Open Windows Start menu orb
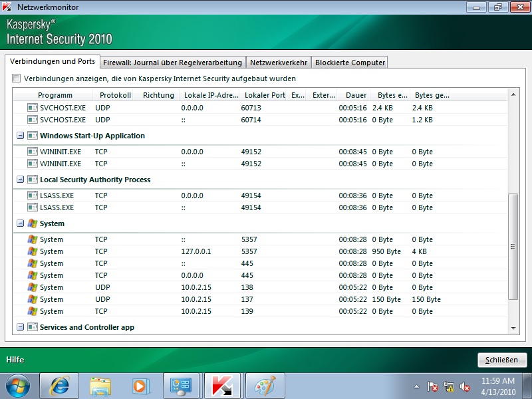The width and height of the screenshot is (532, 399). 18,386
